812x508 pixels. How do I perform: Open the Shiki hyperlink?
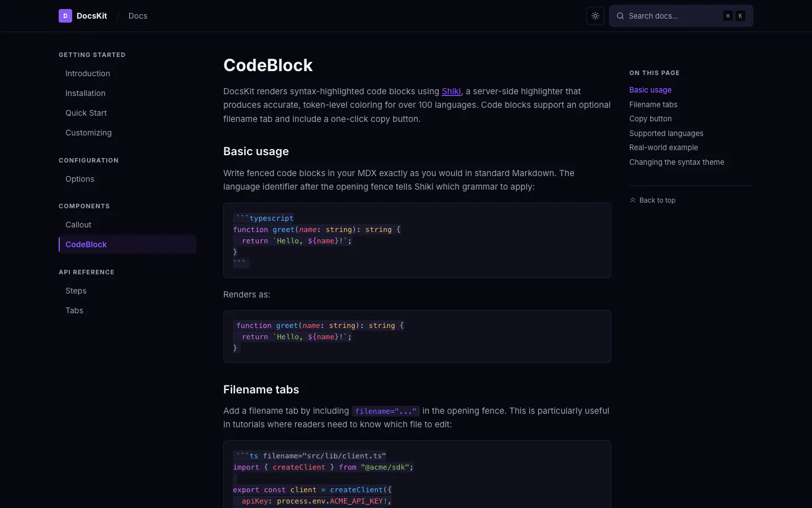[451, 91]
